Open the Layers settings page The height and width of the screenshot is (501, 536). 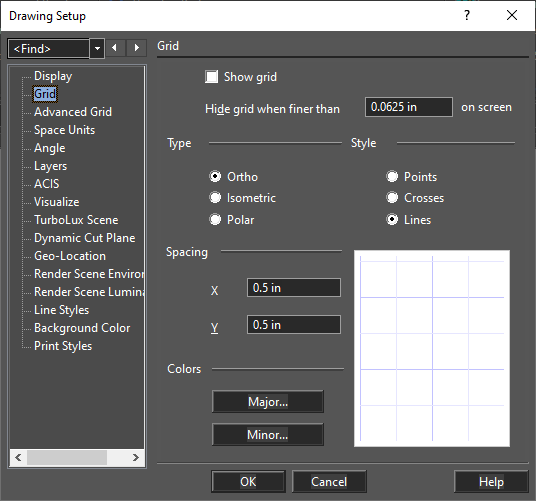click(x=51, y=166)
